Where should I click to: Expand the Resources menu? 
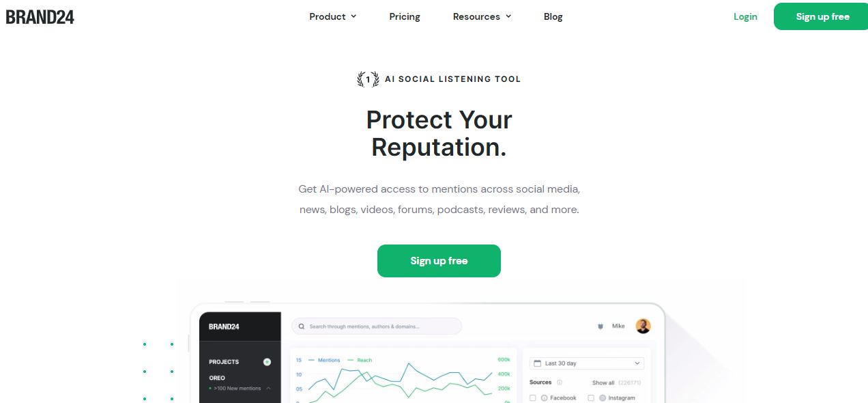point(482,16)
